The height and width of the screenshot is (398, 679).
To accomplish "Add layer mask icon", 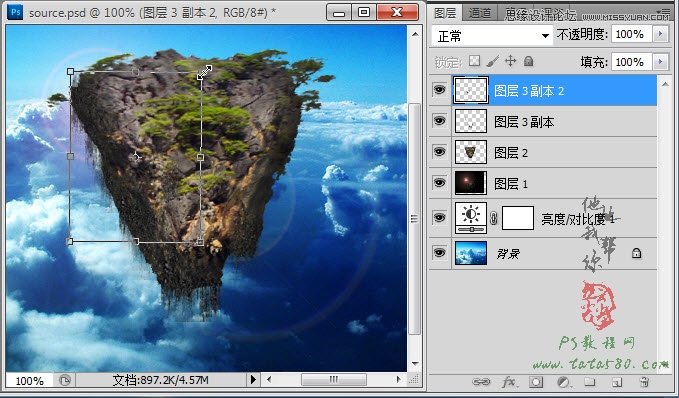I will (x=536, y=382).
